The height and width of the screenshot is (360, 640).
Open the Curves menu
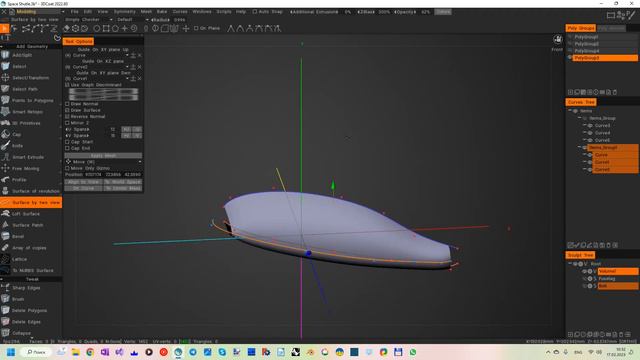[180, 12]
